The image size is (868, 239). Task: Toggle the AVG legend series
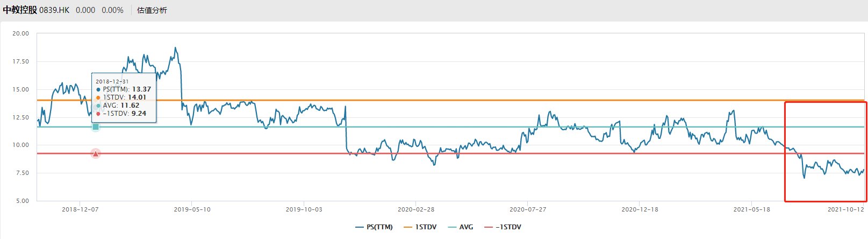461,227
